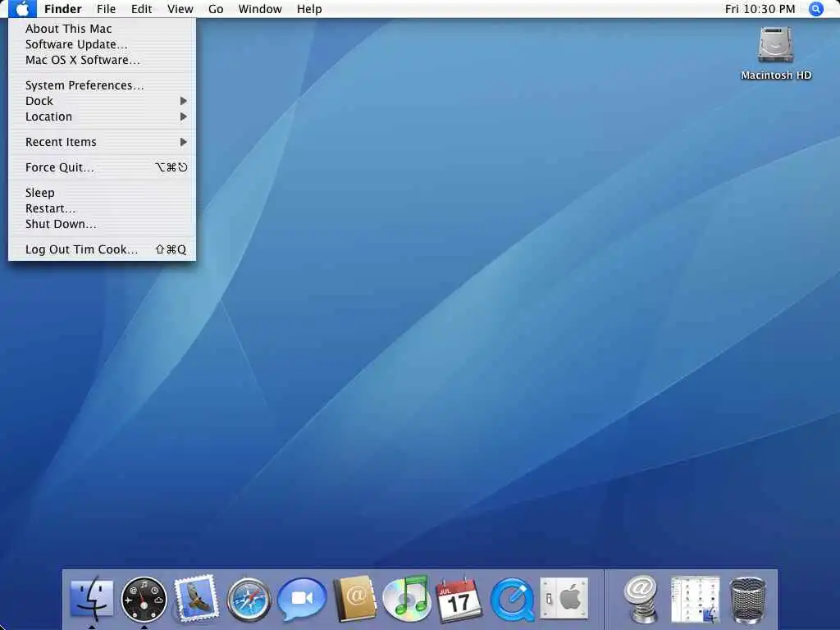The image size is (840, 630).
Task: Open Mail stamp icon in Dock
Action: [x=196, y=598]
